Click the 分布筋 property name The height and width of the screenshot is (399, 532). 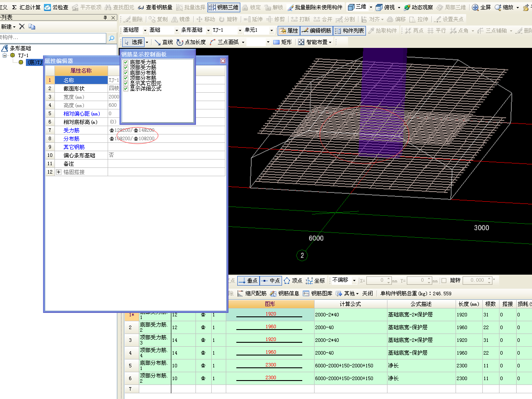(x=72, y=139)
